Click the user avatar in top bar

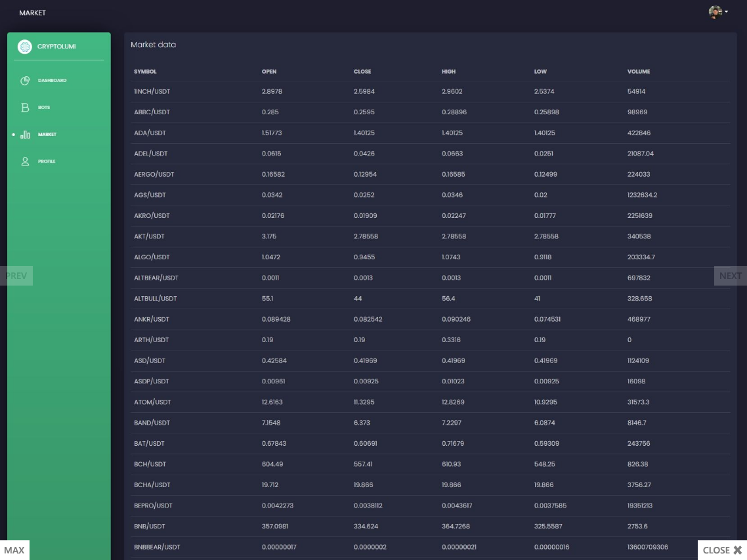pos(715,12)
